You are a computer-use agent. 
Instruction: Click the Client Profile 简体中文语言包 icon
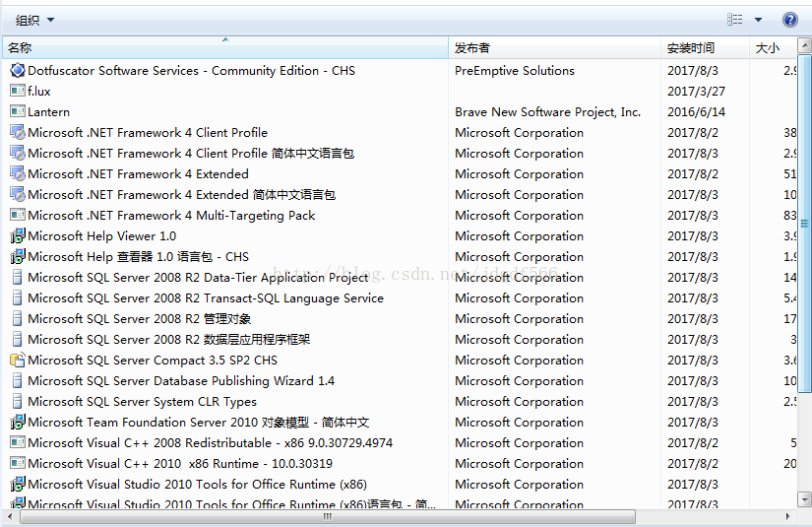[18, 153]
